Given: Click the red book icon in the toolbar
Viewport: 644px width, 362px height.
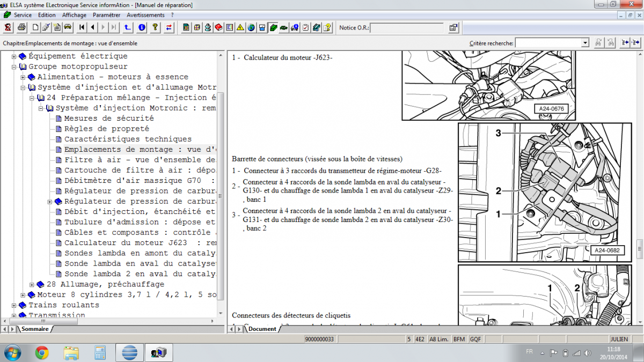Looking at the screenshot, I should 218,27.
